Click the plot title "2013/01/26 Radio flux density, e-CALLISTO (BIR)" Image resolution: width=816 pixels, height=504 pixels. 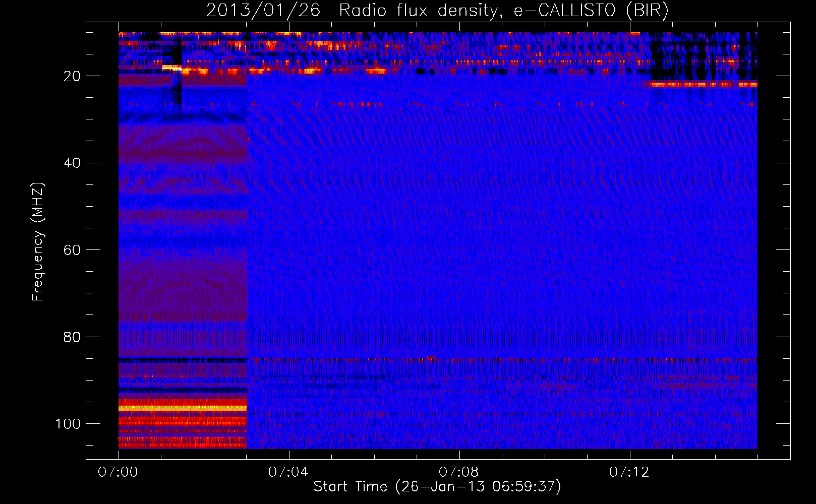[437, 11]
